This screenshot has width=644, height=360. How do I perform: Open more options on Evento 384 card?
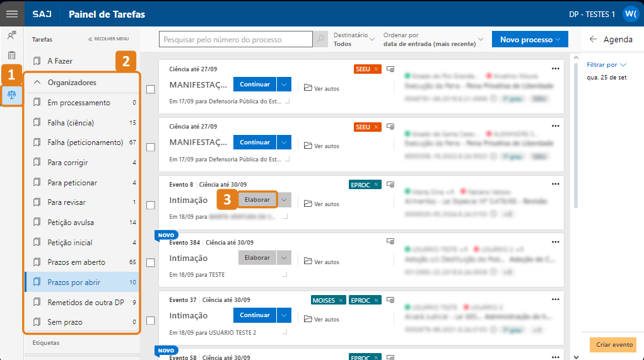(x=555, y=241)
